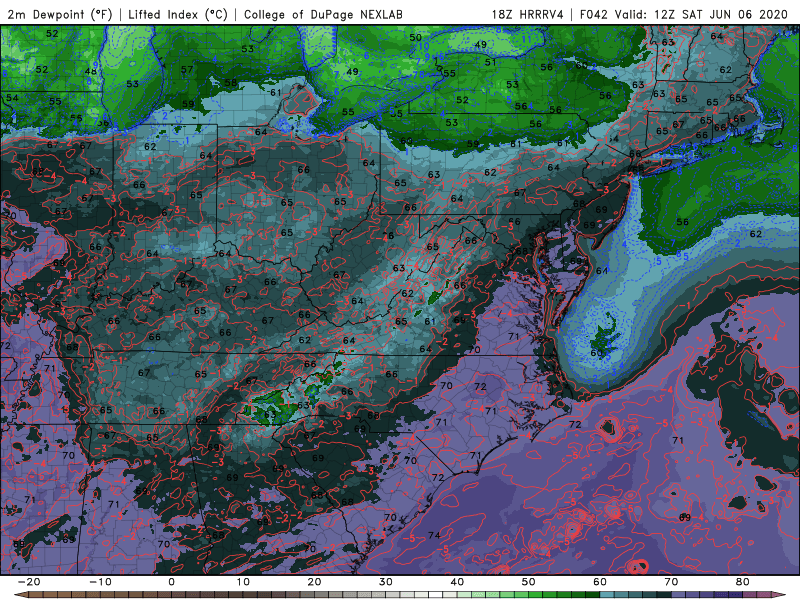Image resolution: width=800 pixels, height=600 pixels.
Task: Click the '10' color scale label
Action: coord(243,582)
